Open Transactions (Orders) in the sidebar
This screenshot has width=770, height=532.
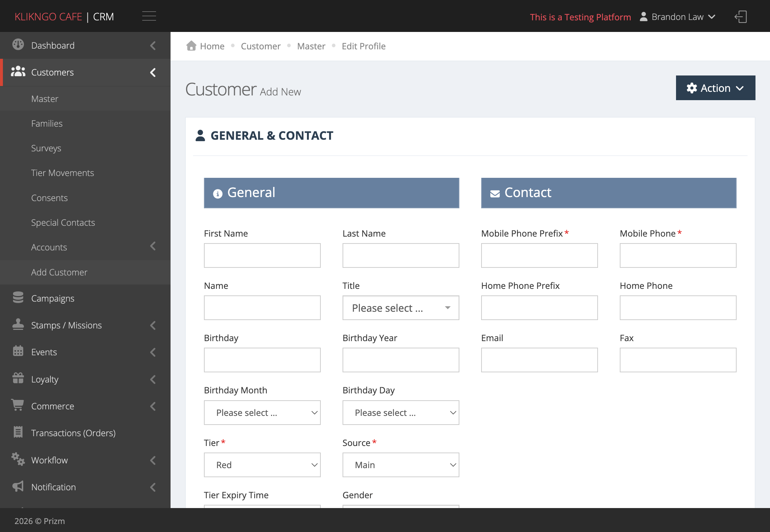coord(85,433)
